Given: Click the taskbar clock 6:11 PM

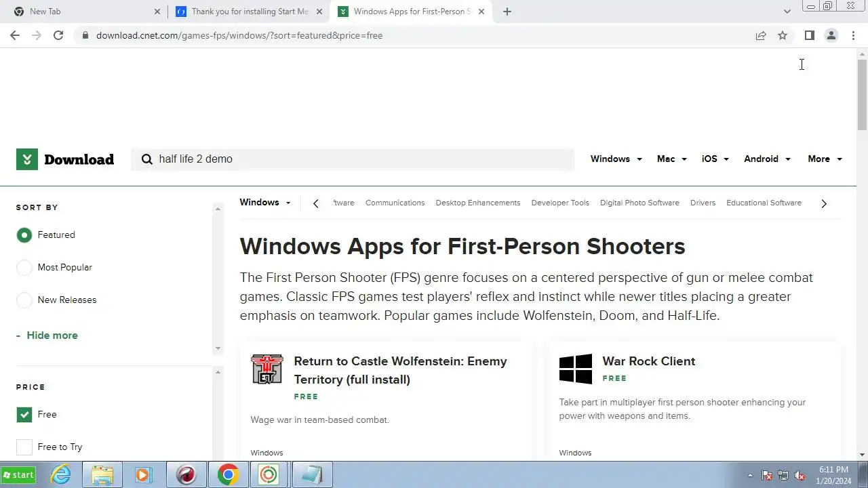Looking at the screenshot, I should tap(833, 475).
